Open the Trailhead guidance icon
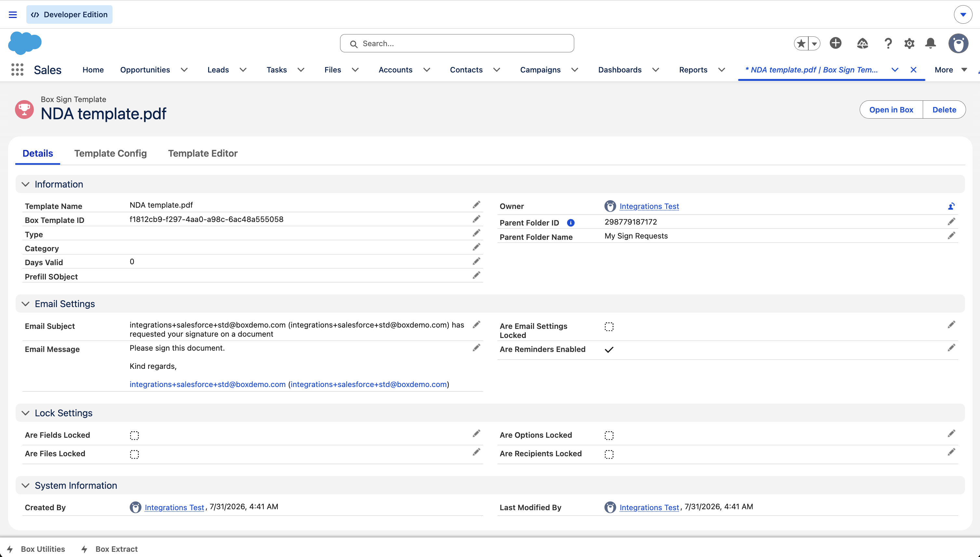Screen dimensions: 980x557 [862, 43]
